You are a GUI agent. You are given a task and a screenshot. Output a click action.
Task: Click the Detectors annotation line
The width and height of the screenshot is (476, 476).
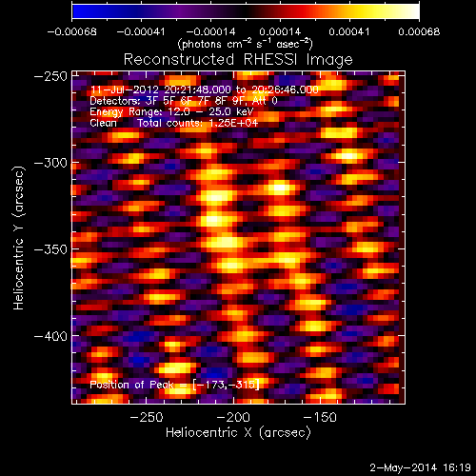[184, 101]
